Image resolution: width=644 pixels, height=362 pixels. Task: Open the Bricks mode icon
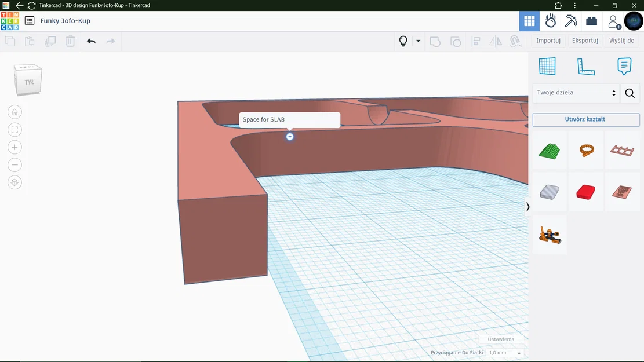coord(591,21)
